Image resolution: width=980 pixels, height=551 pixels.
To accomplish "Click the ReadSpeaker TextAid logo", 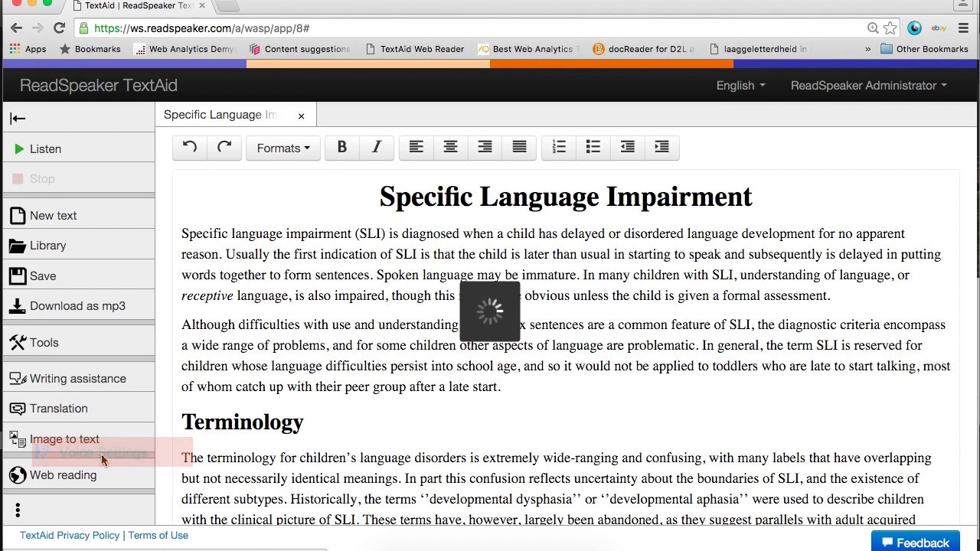I will (99, 85).
